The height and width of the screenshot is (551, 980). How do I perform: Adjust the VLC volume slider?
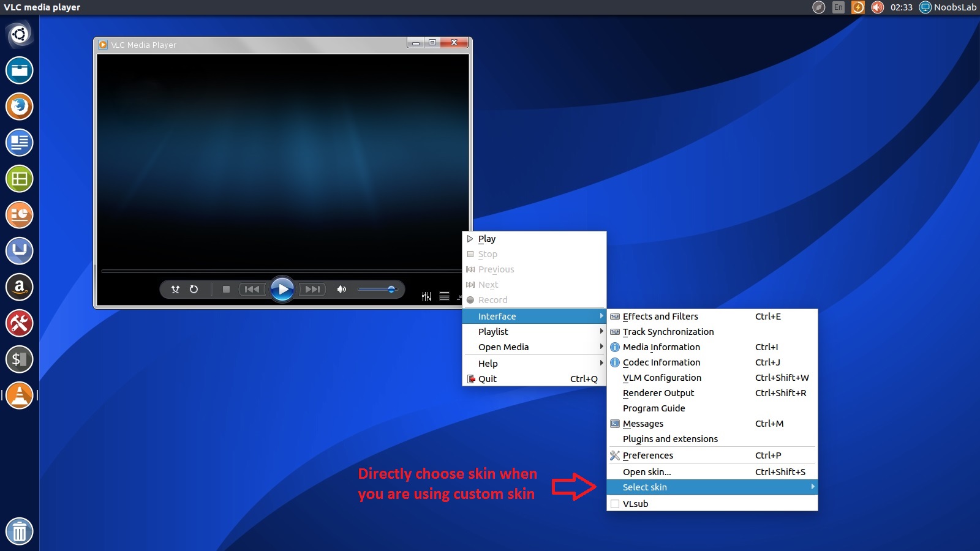tap(377, 289)
